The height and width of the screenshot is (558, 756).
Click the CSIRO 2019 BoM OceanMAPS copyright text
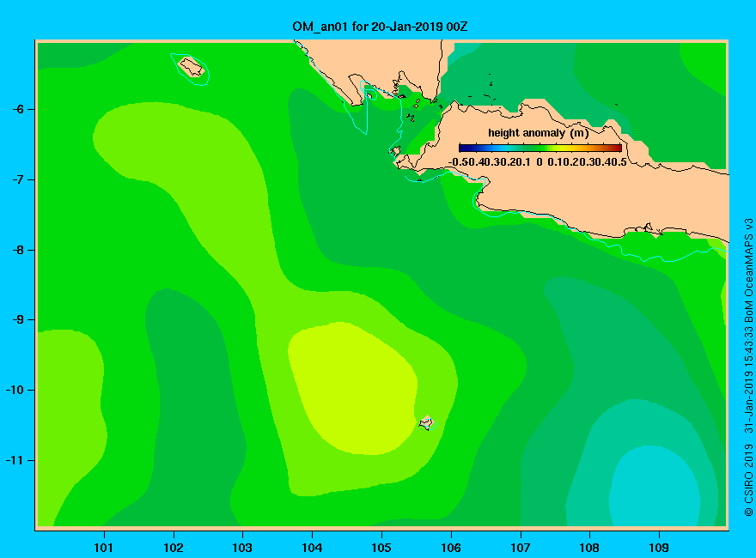[748, 367]
